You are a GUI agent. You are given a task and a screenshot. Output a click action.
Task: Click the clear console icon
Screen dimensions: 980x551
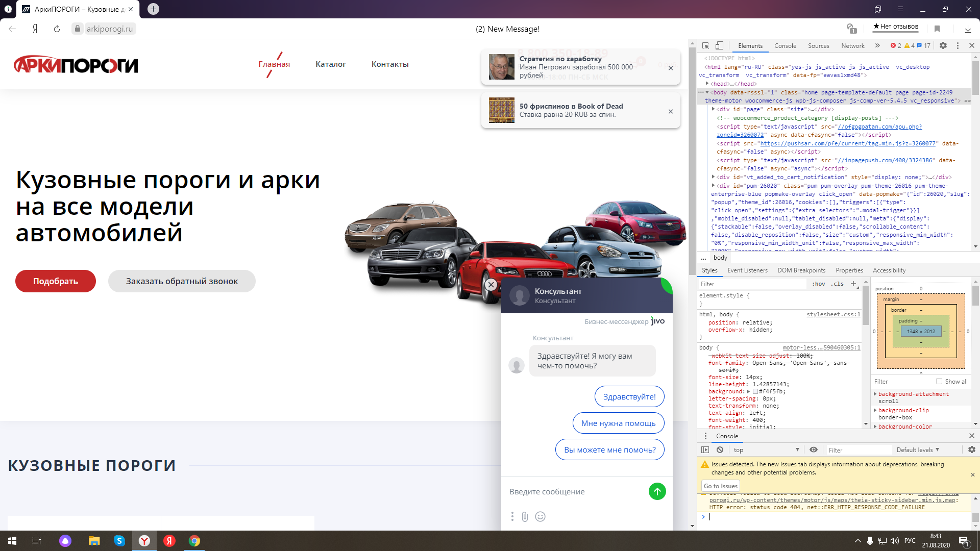coord(720,449)
